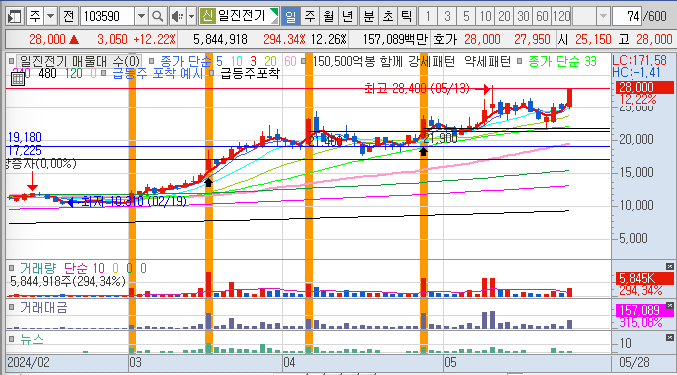Click the HC:-1.41 readout
Viewport: 677px width, 375px height.
(x=636, y=72)
